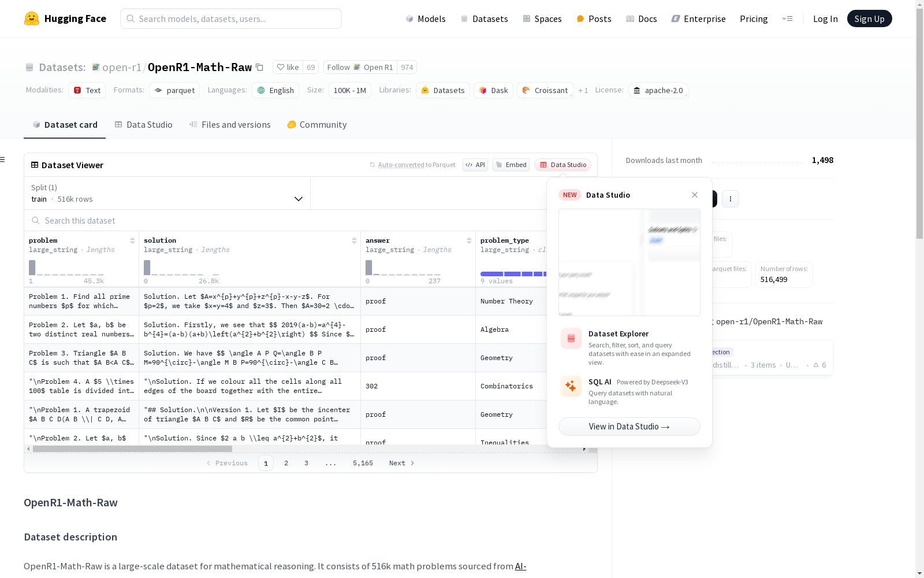
Task: Select the apache-2.0 license tag
Action: coord(658,90)
